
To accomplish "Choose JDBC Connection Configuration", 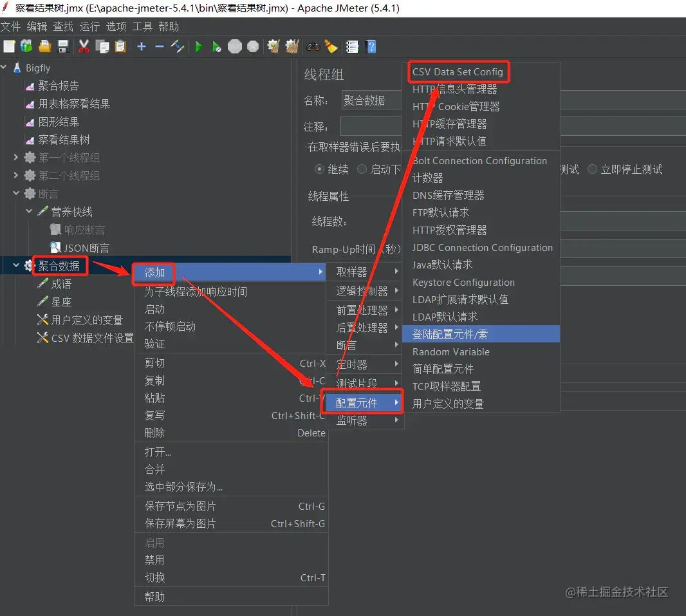I will click(x=483, y=248).
